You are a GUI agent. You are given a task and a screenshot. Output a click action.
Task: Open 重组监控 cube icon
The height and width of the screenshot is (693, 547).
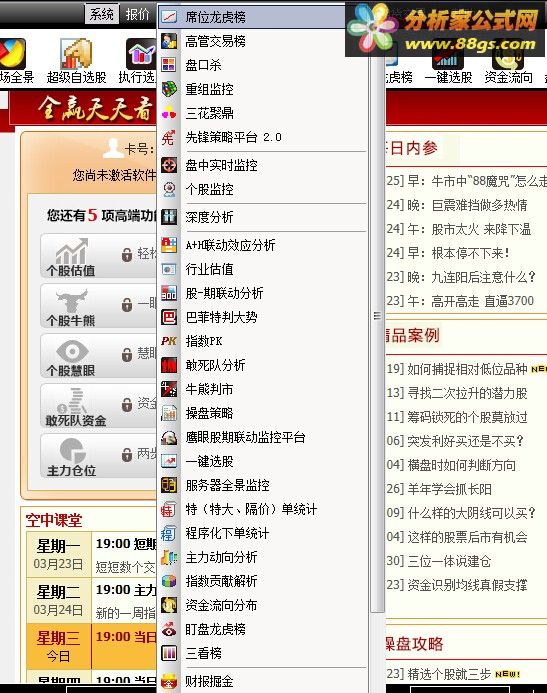coord(169,89)
